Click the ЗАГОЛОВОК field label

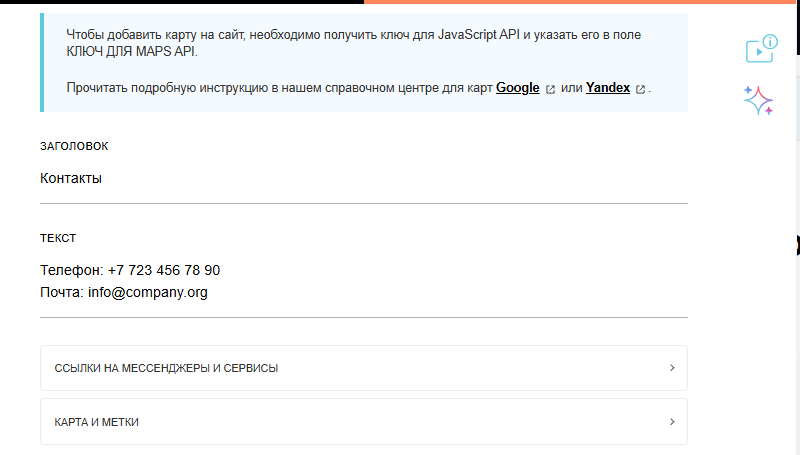tap(74, 146)
